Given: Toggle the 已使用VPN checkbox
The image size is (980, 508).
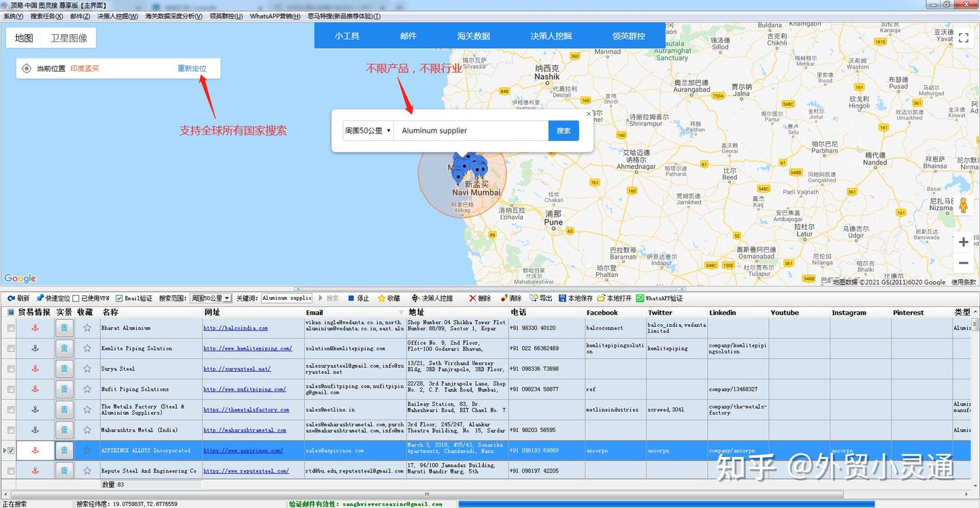Looking at the screenshot, I should coord(76,298).
